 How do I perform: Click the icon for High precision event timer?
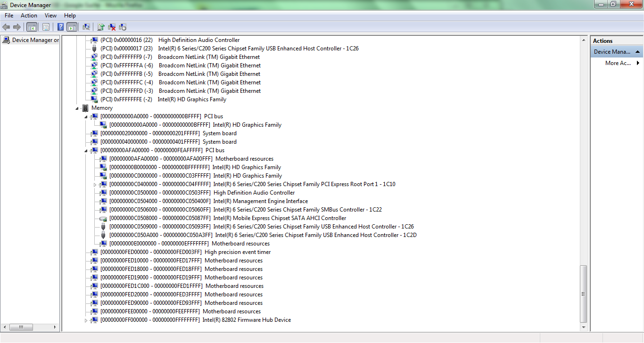coord(94,252)
